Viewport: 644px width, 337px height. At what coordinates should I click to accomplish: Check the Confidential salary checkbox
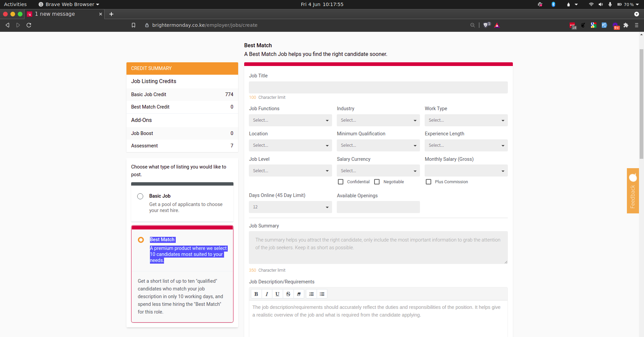(341, 182)
